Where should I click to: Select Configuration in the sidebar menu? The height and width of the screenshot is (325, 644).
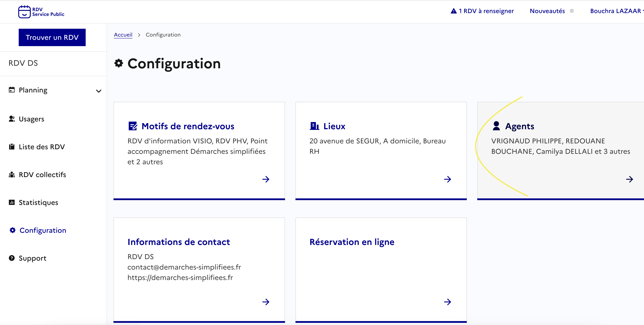[x=42, y=230]
